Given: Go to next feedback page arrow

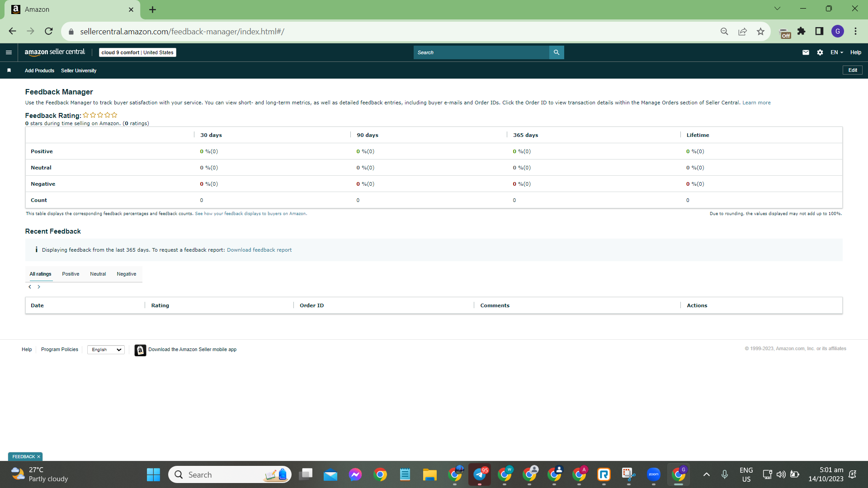Looking at the screenshot, I should coord(39,287).
